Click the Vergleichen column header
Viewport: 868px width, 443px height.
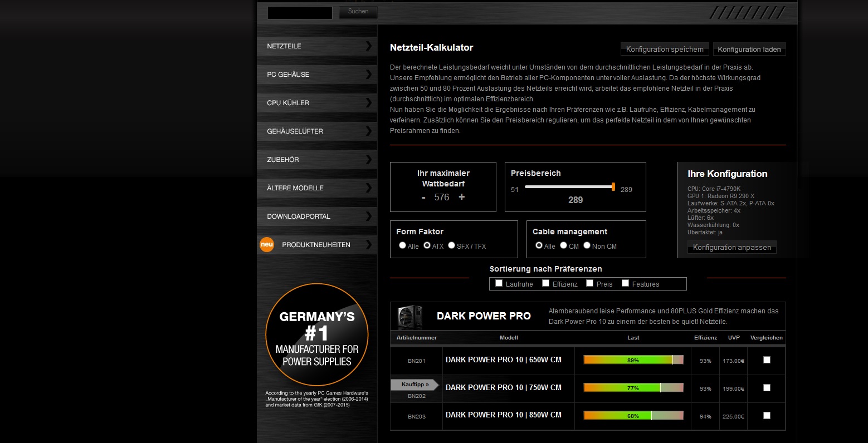[767, 338]
